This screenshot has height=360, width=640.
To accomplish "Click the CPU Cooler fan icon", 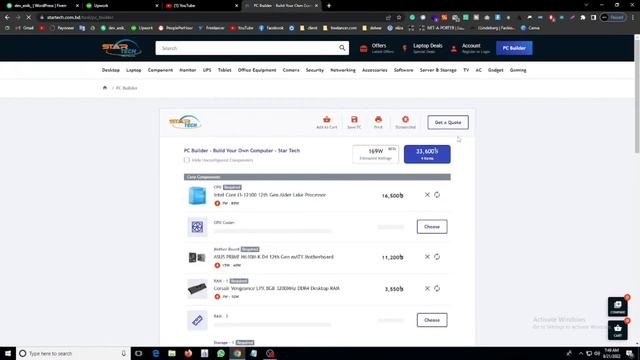I will (197, 227).
